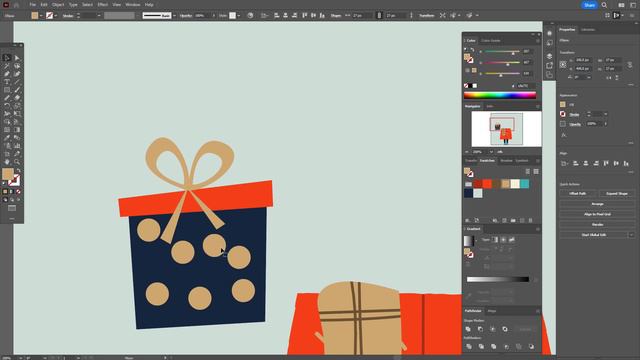Open fill color dropdown in control bar
Screen dimensions: 640x360
[x=41, y=16]
